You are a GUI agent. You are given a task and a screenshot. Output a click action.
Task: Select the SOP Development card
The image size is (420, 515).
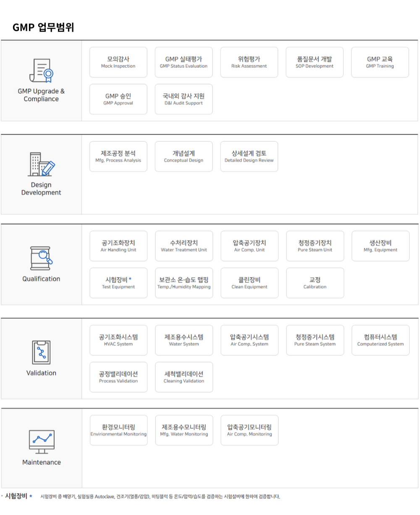click(x=315, y=62)
